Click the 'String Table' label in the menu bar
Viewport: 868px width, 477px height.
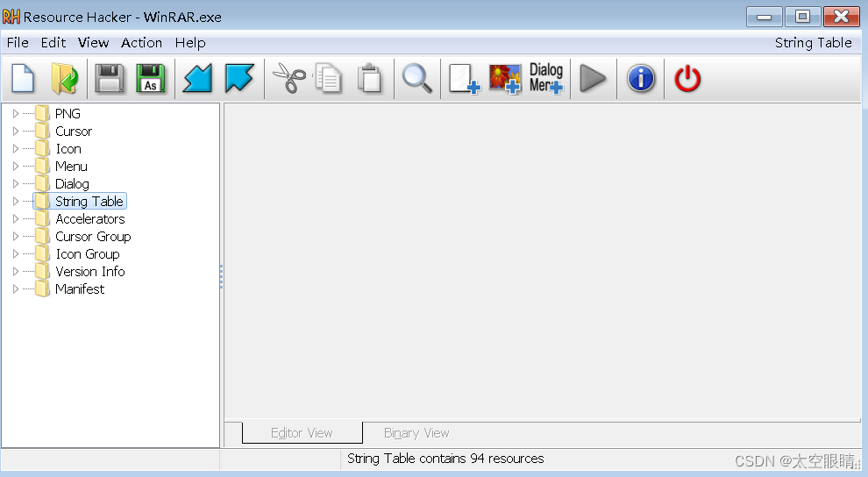coord(813,43)
